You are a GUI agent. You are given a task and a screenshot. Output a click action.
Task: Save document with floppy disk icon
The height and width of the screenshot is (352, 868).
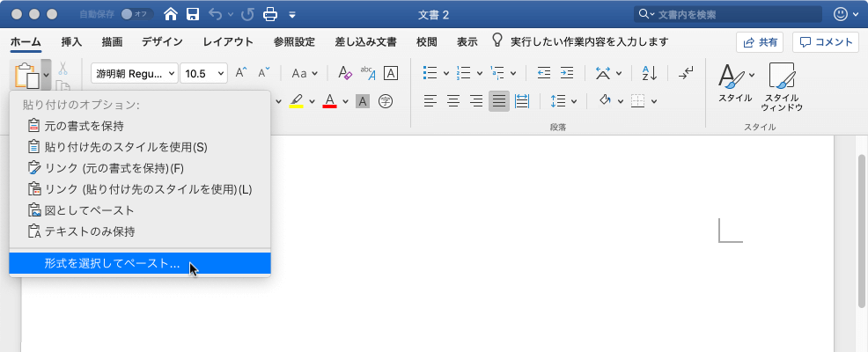[193, 14]
